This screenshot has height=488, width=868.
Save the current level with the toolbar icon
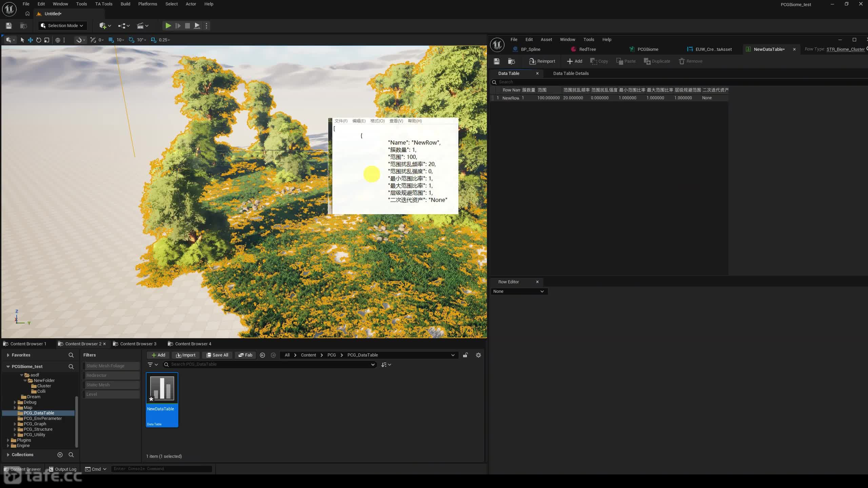pos(9,26)
